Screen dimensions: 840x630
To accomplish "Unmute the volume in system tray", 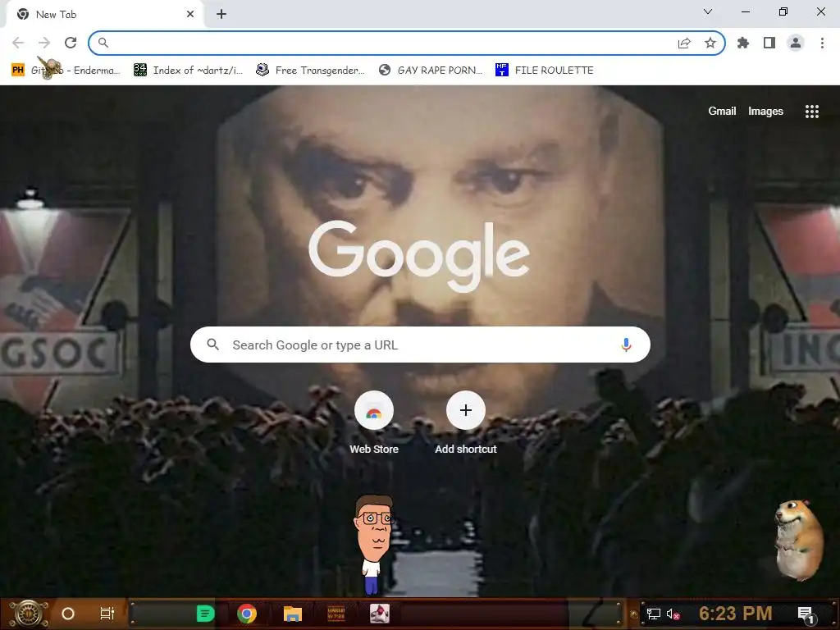I will click(673, 614).
